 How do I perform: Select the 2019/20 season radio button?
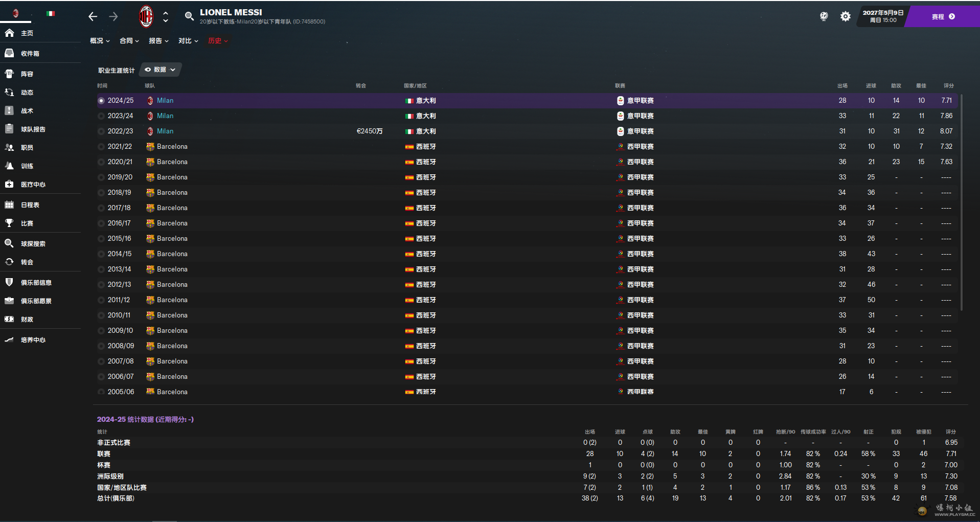pos(101,177)
